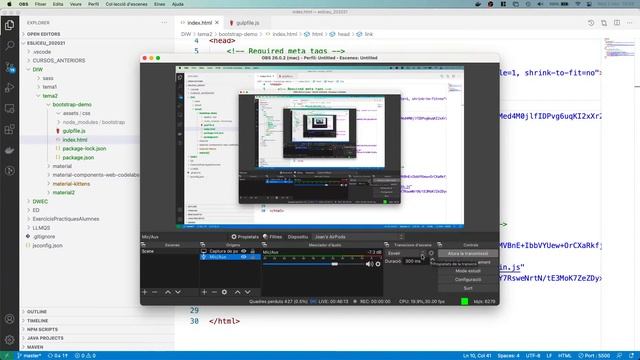Toggle visibility eye of Captura de pantalla source

[x=244, y=251]
